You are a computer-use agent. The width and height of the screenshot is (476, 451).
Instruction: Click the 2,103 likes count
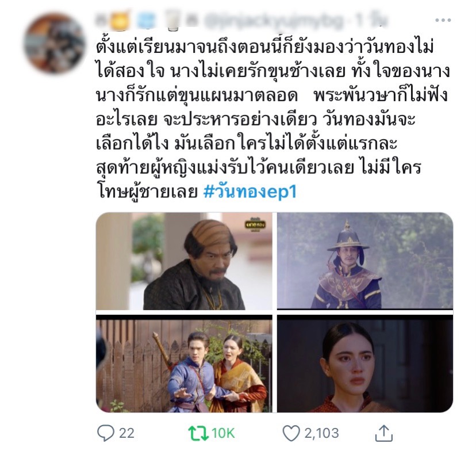321,433
